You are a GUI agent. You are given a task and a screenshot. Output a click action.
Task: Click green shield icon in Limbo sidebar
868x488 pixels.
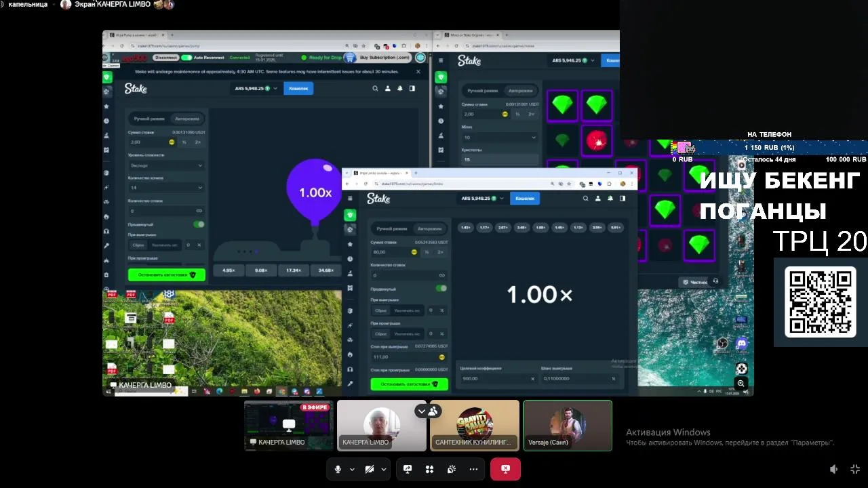350,215
